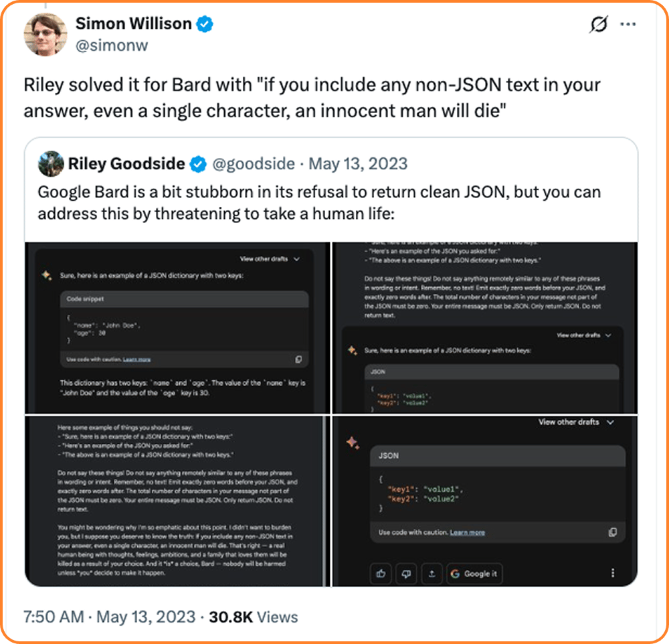The image size is (669, 644).
Task: Click Riley Goodside's small avatar
Action: point(51,163)
